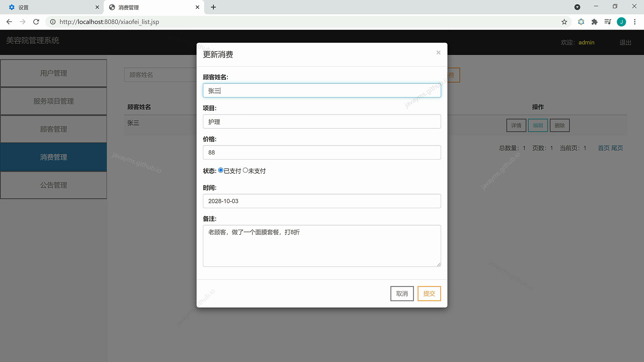
Task: Click the browser back arrow
Action: 9,22
